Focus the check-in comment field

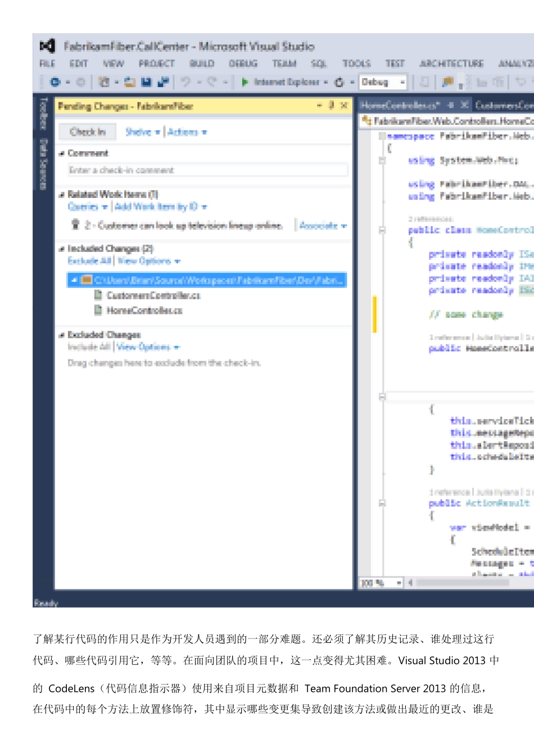coord(208,170)
